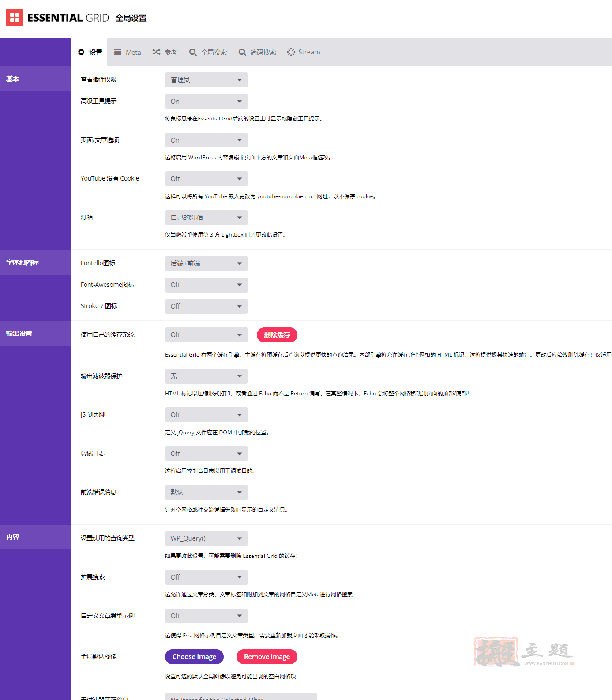Open the 页面/文章选项 dropdown
Image resolution: width=612 pixels, height=700 pixels.
(x=206, y=140)
